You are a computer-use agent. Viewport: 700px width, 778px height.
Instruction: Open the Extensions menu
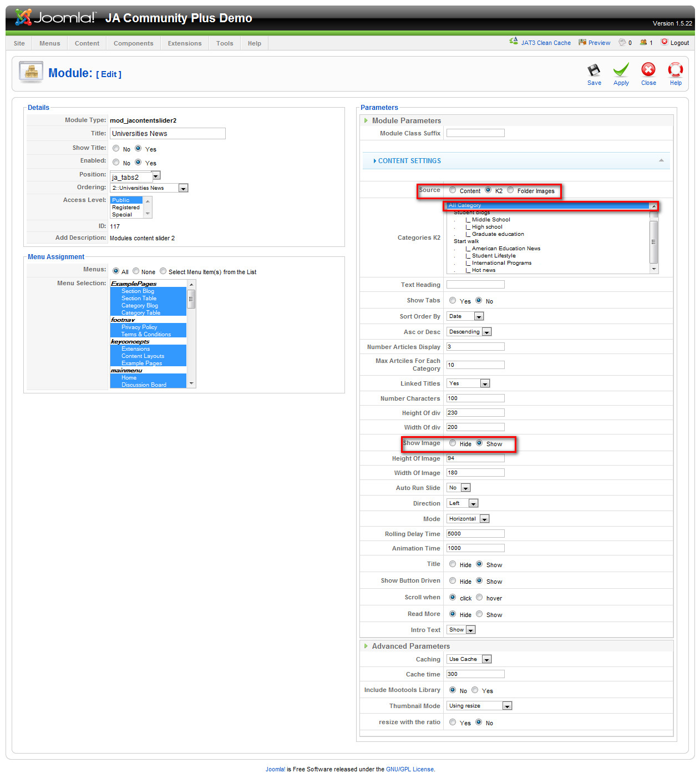[x=185, y=43]
